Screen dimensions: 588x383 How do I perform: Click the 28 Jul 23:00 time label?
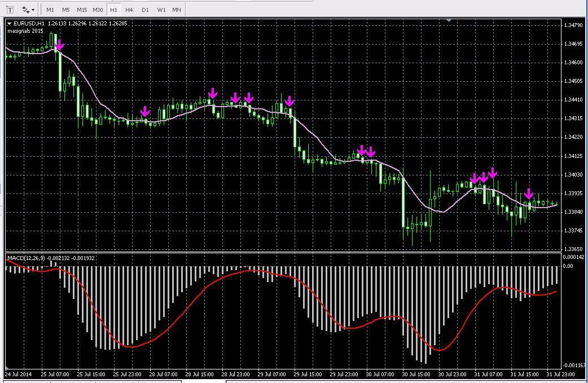235,374
